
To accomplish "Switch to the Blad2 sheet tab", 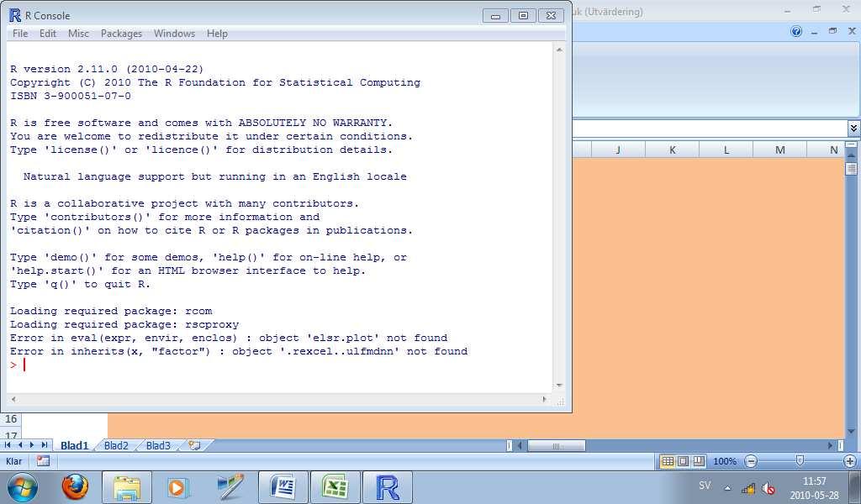I will click(116, 445).
